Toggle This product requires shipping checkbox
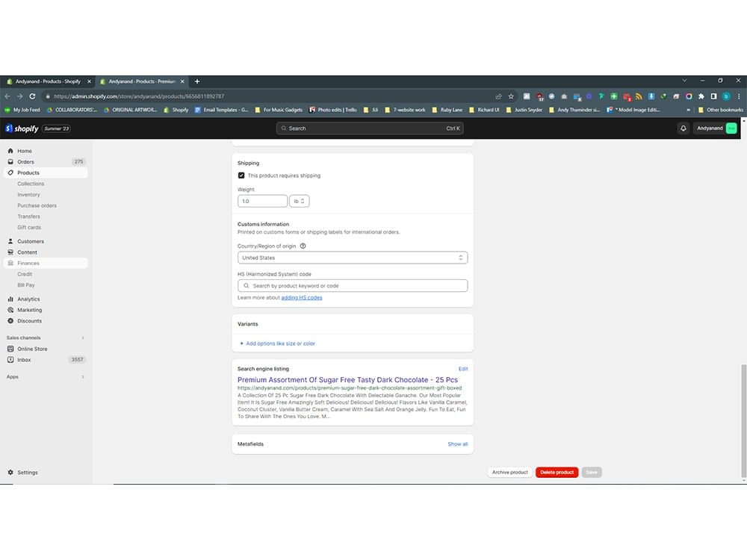This screenshot has height=560, width=747. [241, 175]
